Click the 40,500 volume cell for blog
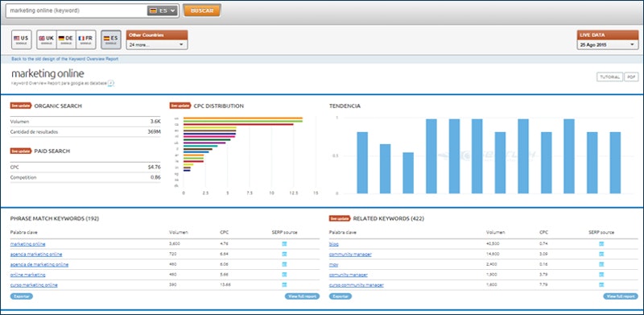644x315 pixels. coord(493,244)
